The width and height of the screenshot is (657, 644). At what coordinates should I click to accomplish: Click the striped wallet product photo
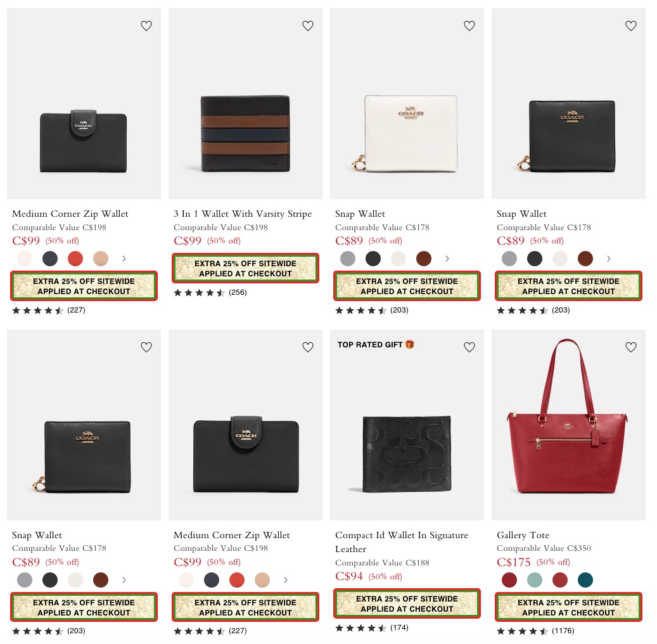[x=245, y=134]
